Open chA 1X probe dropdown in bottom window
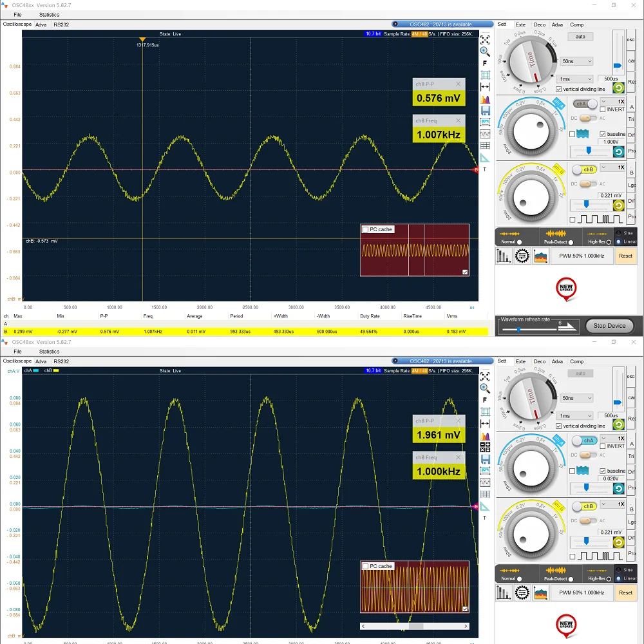The width and height of the screenshot is (644, 644). (612, 438)
